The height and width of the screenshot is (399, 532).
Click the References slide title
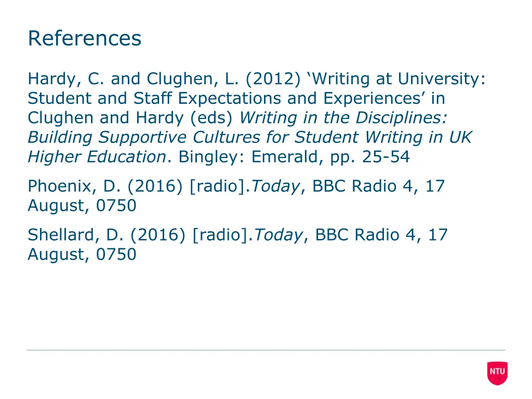(85, 38)
